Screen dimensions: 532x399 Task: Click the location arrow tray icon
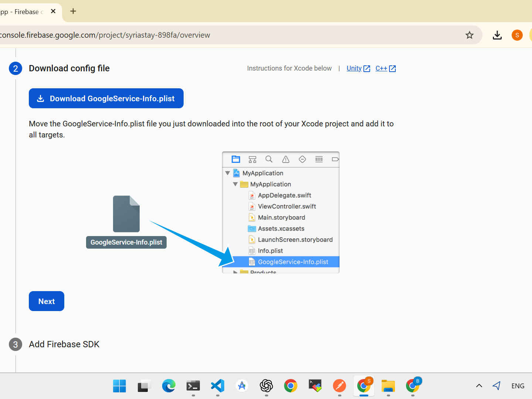497,386
